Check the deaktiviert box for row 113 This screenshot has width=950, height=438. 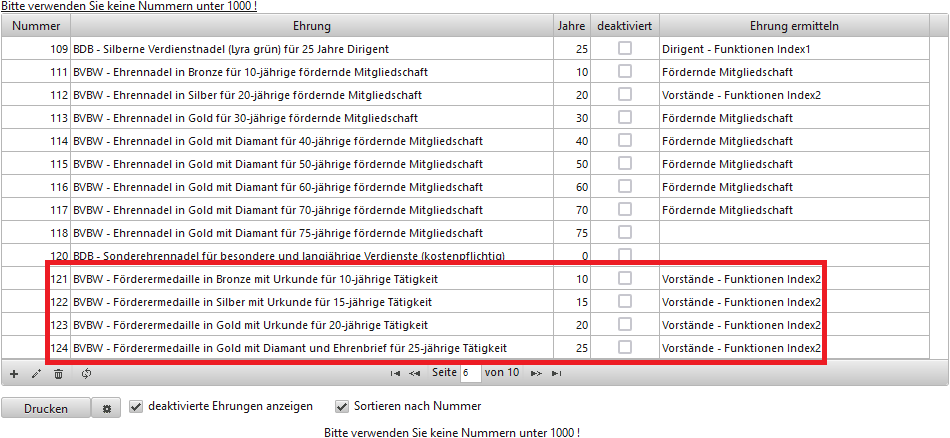pyautogui.click(x=625, y=118)
